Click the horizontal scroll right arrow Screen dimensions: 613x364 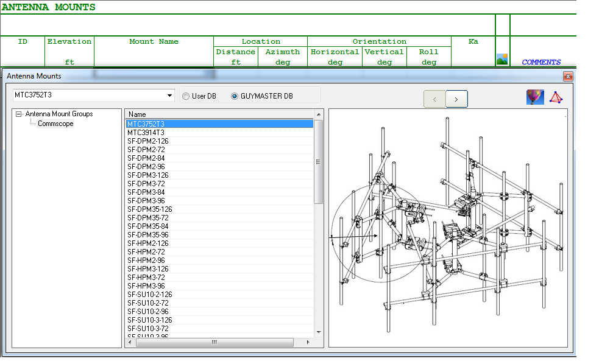[308, 343]
